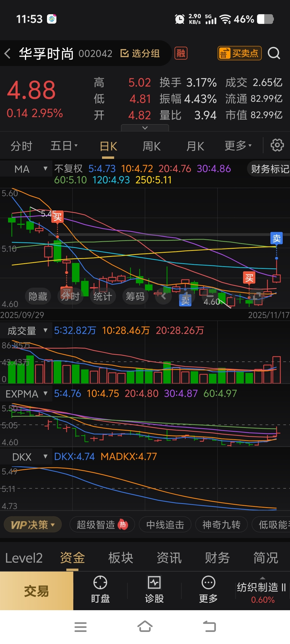Viewport: 290px width, 644px height.
Task: Toggle 不复权 adjustment mode
Action: pos(68,169)
